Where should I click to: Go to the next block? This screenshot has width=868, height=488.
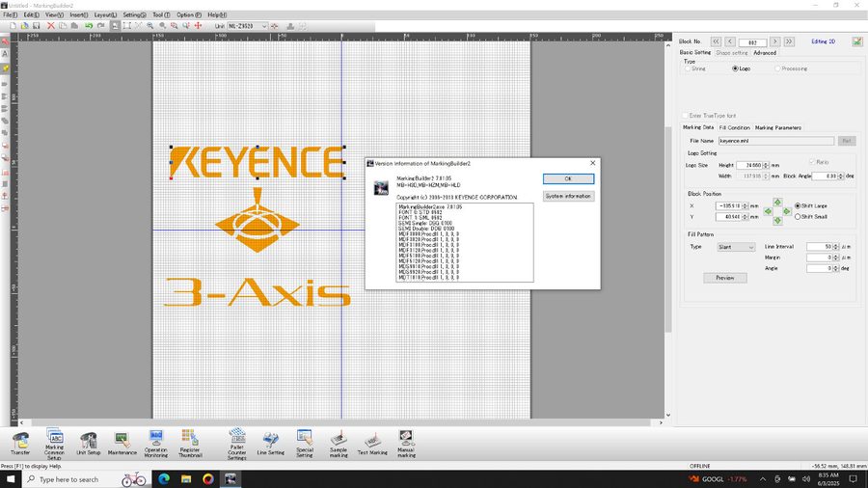(x=775, y=41)
